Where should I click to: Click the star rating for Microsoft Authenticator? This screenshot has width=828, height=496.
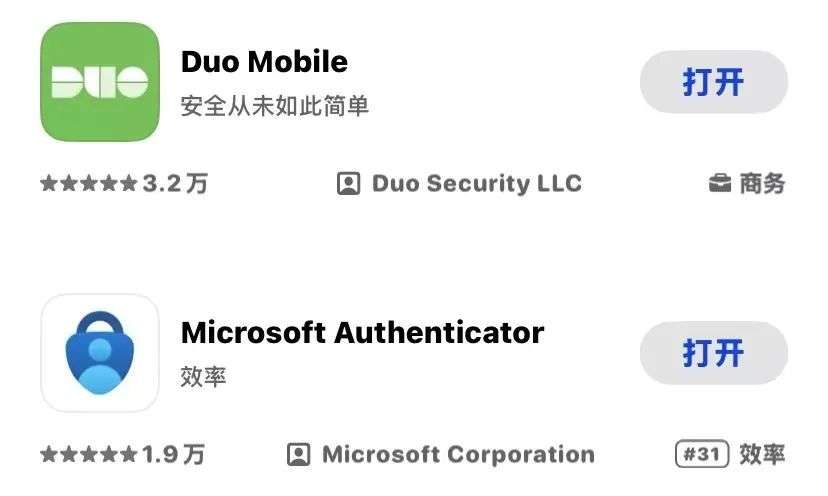pos(89,454)
